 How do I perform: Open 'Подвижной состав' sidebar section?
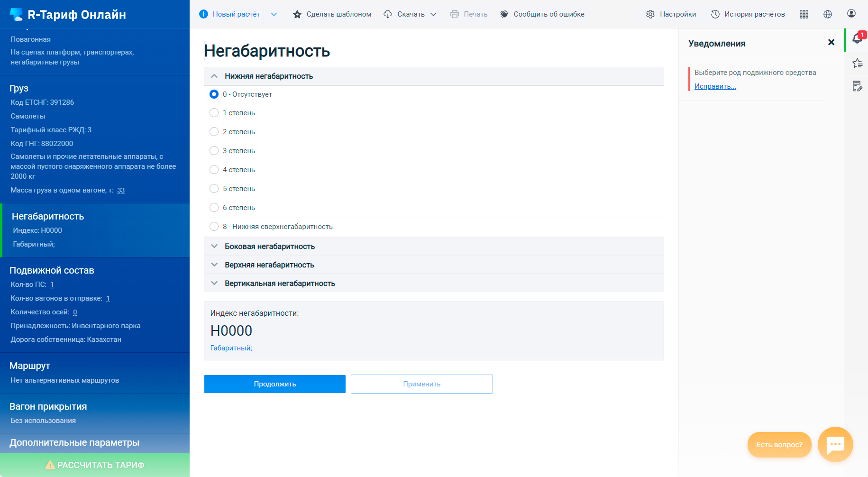(x=52, y=270)
